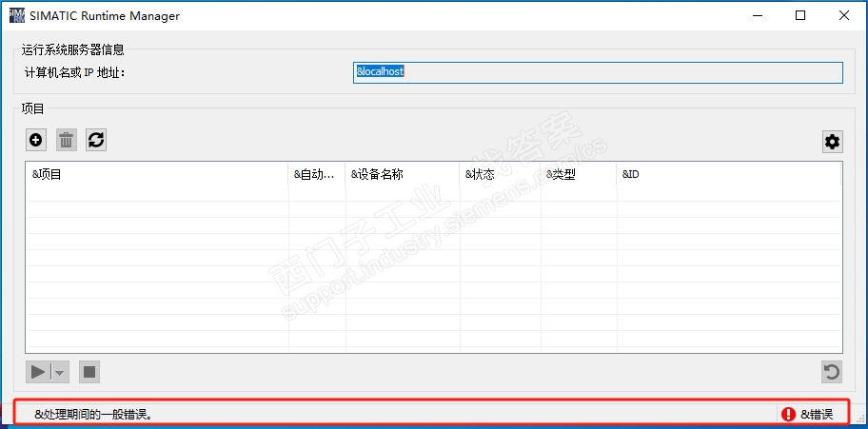
Task: Stop the runtime with the square button
Action: click(x=89, y=372)
